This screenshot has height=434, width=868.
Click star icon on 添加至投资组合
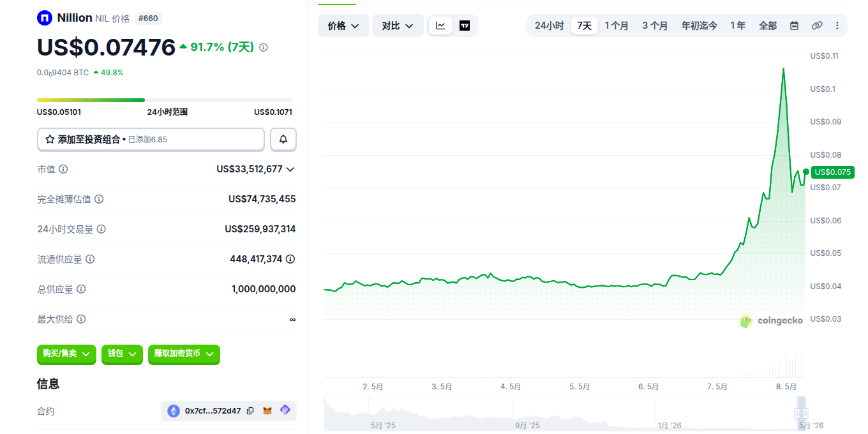coord(50,139)
